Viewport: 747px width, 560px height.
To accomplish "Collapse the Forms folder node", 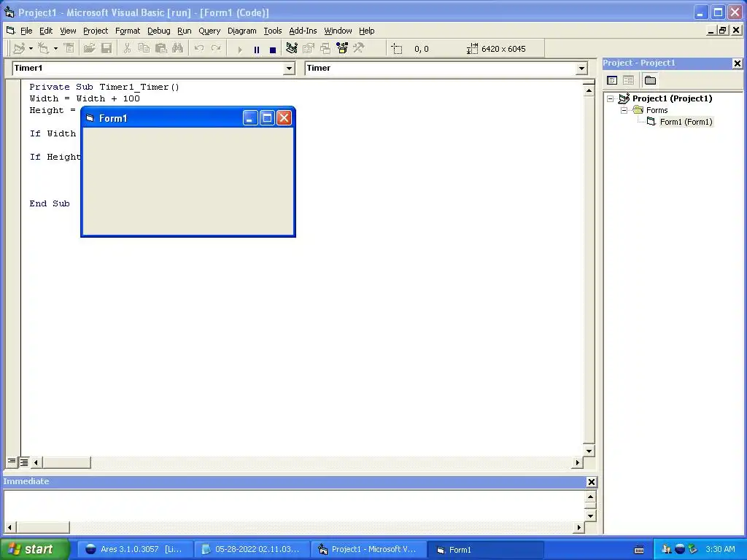I will [624, 111].
